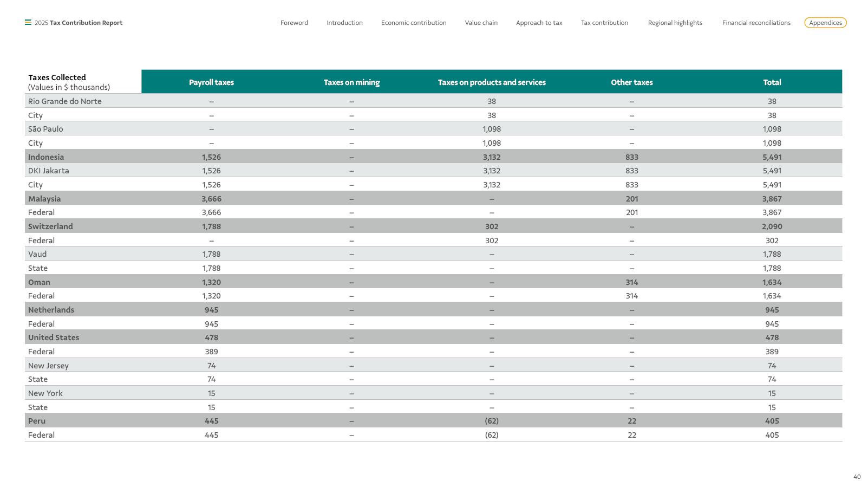This screenshot has width=868, height=487.
Task: Select the Oman country row label
Action: click(x=39, y=282)
